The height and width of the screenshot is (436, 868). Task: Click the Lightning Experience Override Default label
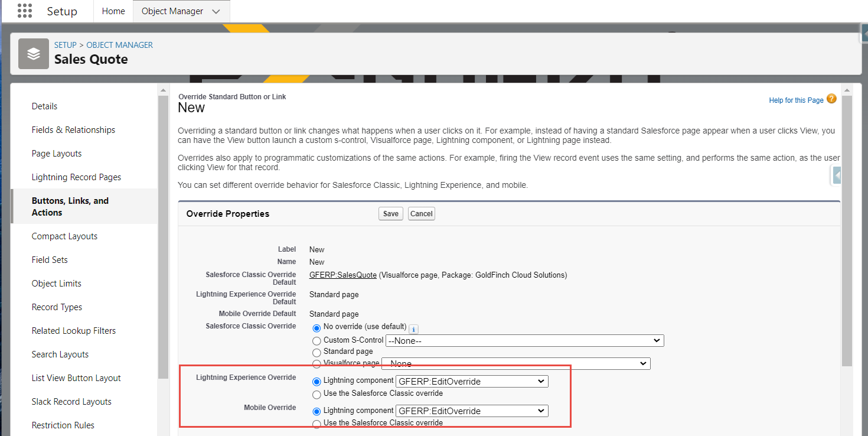click(246, 298)
